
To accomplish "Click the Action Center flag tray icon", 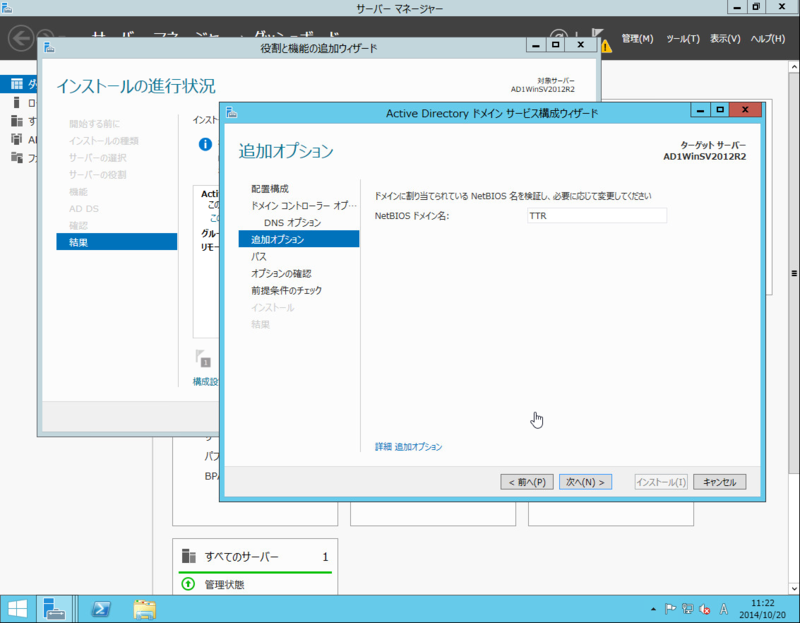I will 670,609.
